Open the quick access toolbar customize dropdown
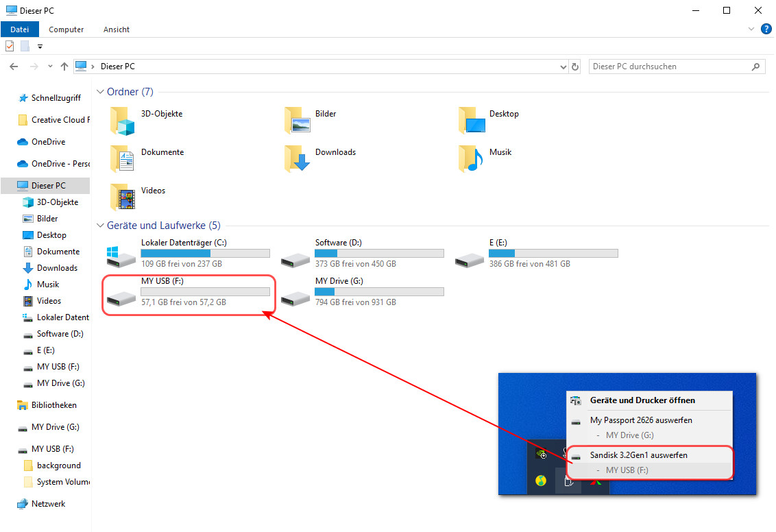Image resolution: width=776 pixels, height=532 pixels. click(x=40, y=47)
